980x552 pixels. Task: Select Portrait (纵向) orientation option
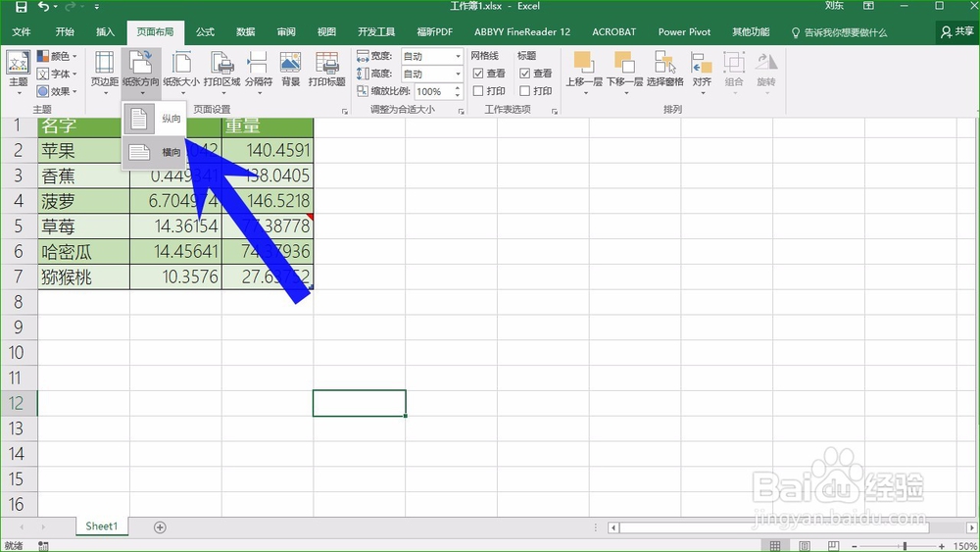[155, 119]
